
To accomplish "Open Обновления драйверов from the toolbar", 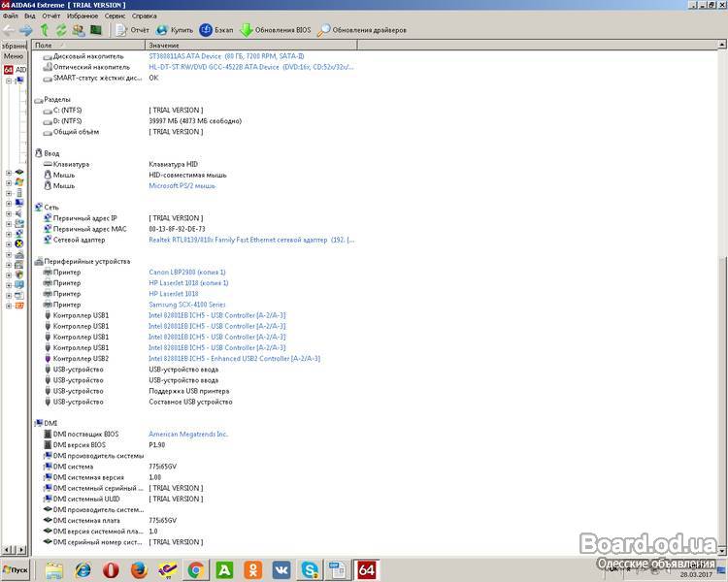I will pyautogui.click(x=362, y=30).
